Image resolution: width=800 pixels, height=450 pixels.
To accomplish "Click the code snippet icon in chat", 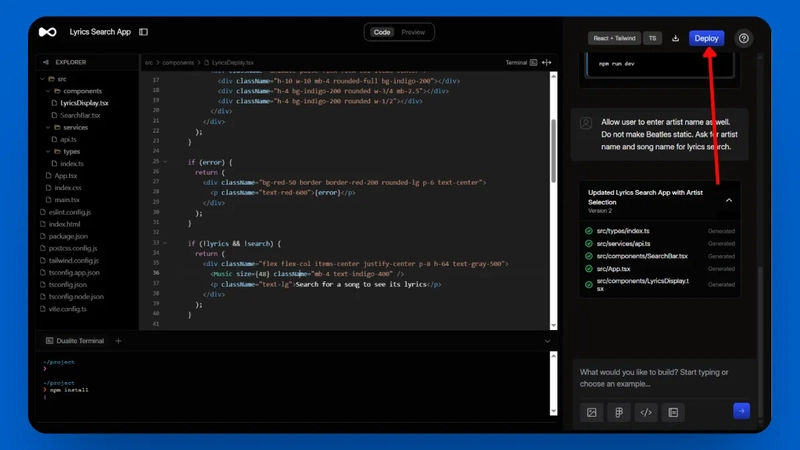I will (x=646, y=412).
